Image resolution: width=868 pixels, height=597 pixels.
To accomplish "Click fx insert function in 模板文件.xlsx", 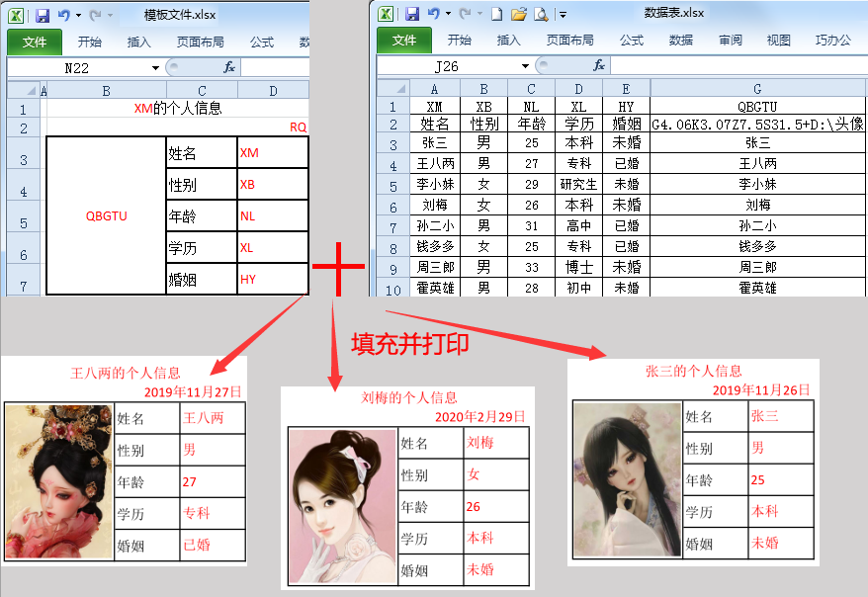I will pos(228,67).
